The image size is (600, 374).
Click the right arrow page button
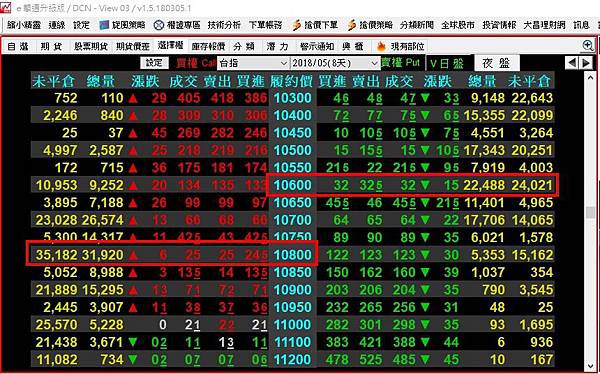(586, 63)
